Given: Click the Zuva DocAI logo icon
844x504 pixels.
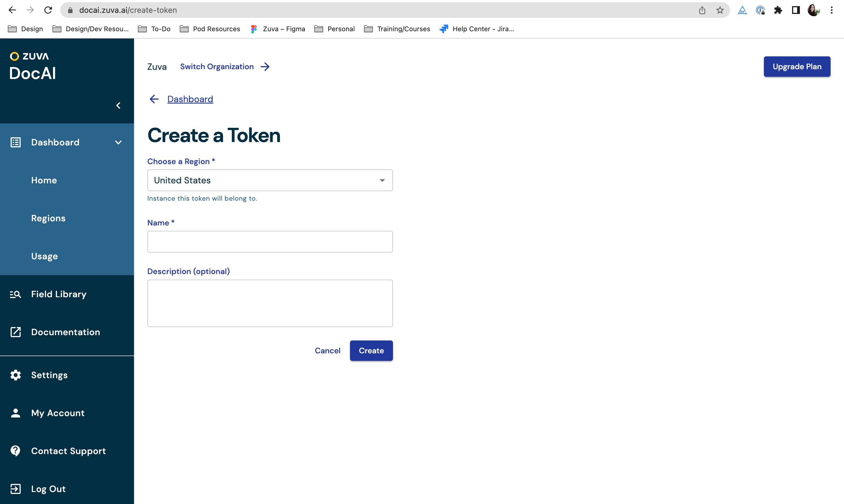Looking at the screenshot, I should pyautogui.click(x=15, y=56).
